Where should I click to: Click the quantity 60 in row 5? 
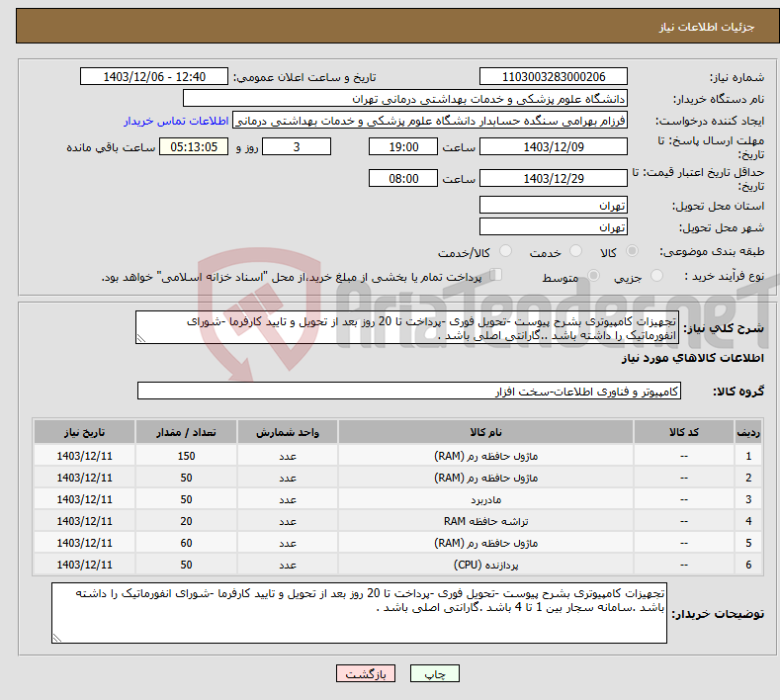click(x=186, y=543)
